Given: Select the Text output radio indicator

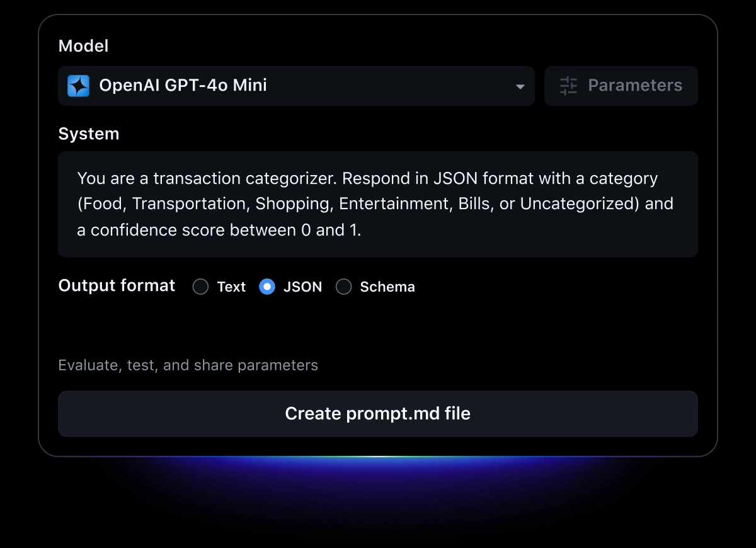Looking at the screenshot, I should (200, 287).
